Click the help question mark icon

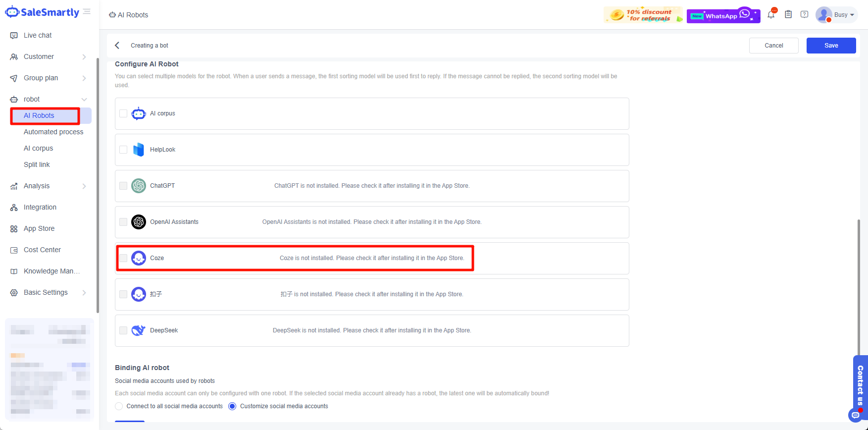(805, 15)
